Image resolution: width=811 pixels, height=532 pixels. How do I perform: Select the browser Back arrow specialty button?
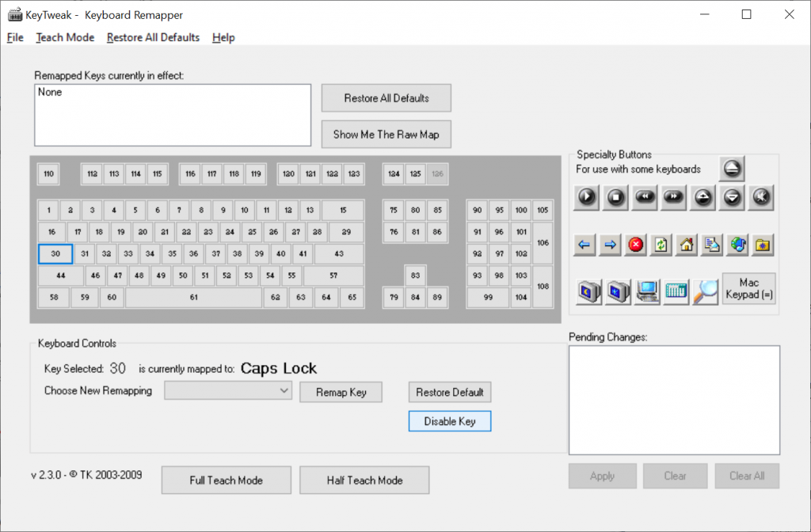[x=584, y=245]
